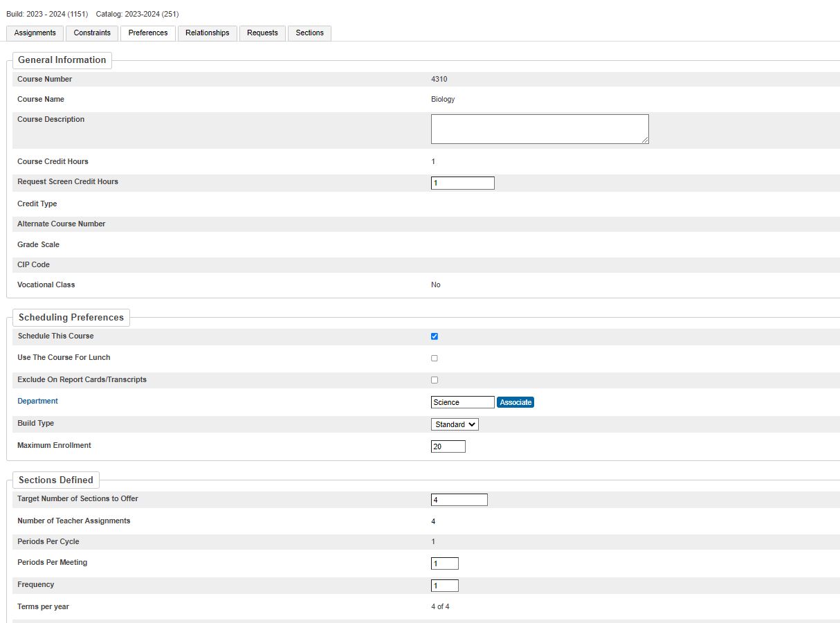Viewport: 840px width, 623px height.
Task: Uncheck Schedule This Course checkbox
Action: 435,336
